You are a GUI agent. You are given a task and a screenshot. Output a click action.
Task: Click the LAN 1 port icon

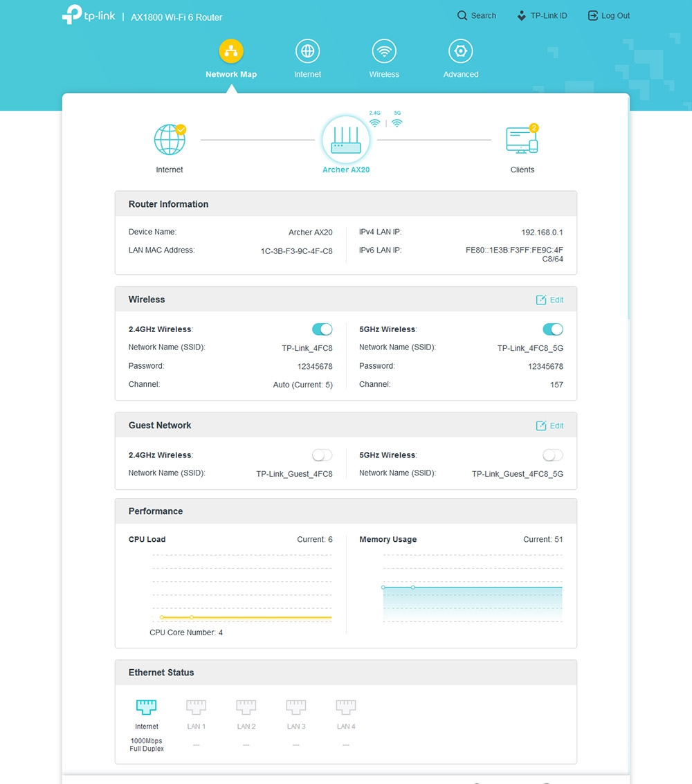pos(196,707)
